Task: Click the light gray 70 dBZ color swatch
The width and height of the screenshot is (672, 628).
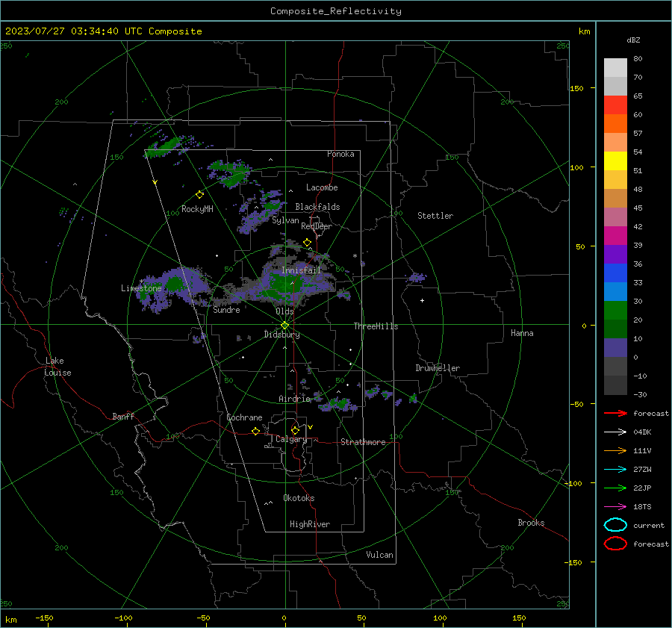Action: coord(615,68)
